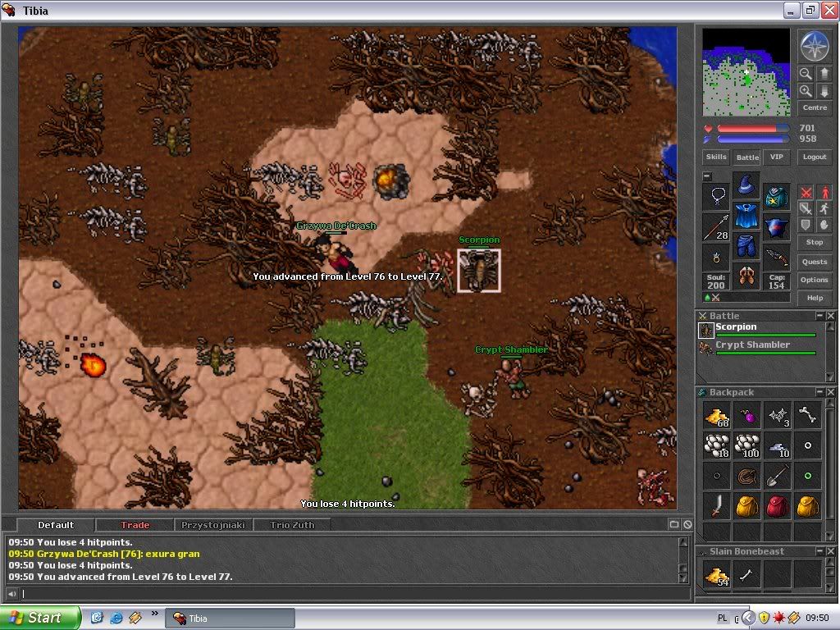Viewport: 840px width, 630px height.
Task: Collapse the inventory panel with minus button
Action: pyautogui.click(x=707, y=176)
